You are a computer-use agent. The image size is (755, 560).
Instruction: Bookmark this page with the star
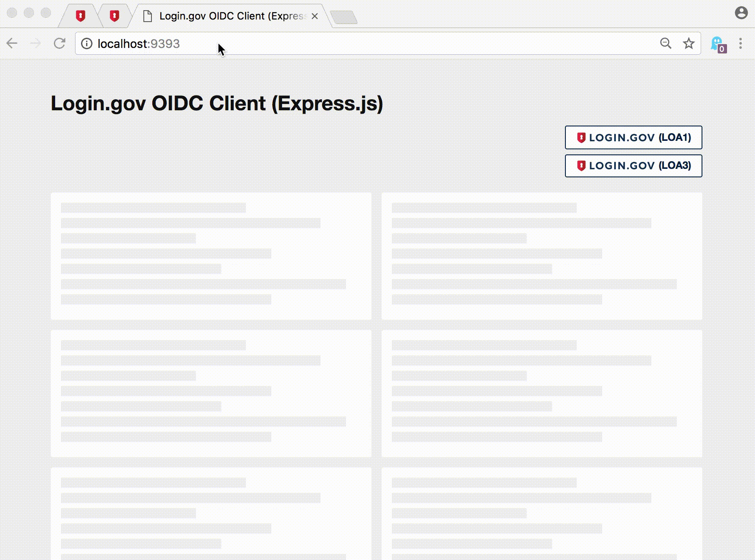[x=689, y=43]
